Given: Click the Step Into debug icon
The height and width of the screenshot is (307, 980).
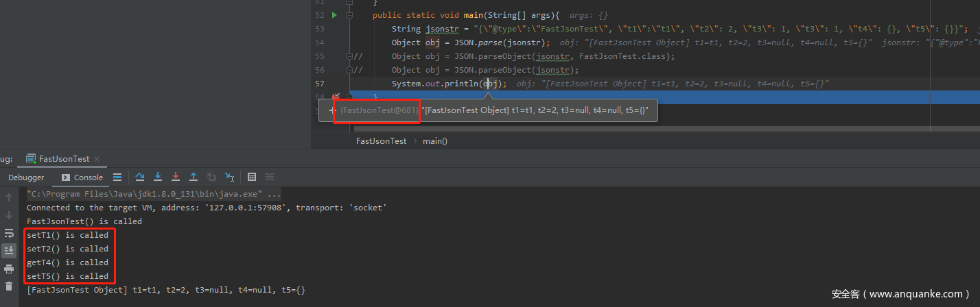Looking at the screenshot, I should coord(158,177).
